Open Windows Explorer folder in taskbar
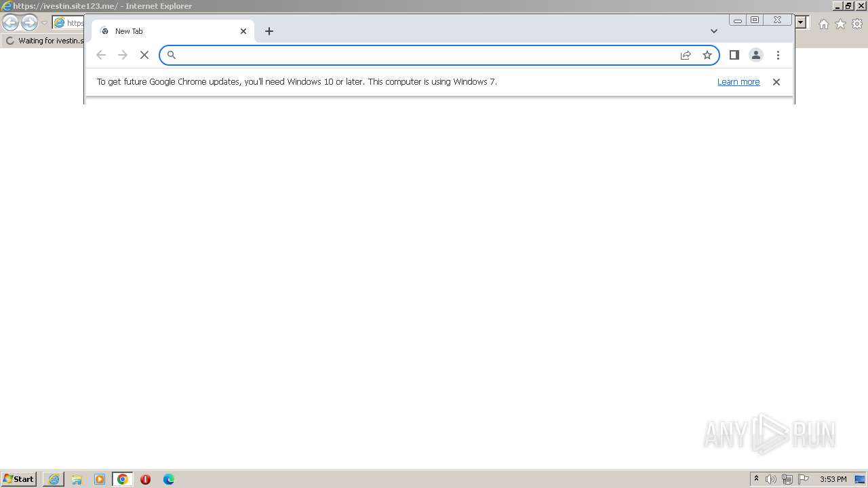The width and height of the screenshot is (868, 488). 77,479
